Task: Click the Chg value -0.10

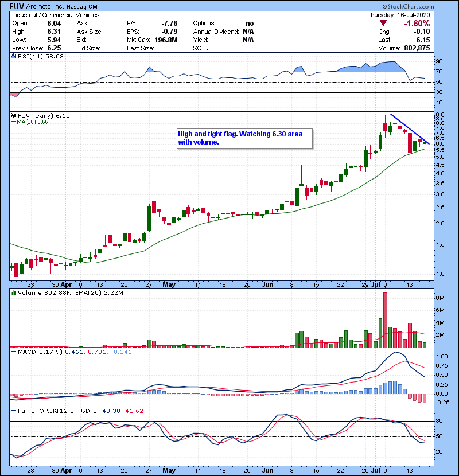Action: [422, 32]
